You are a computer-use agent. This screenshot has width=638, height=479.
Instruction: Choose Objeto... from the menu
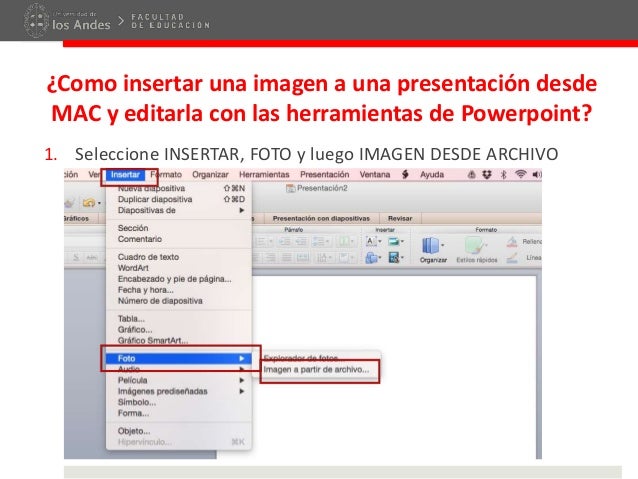(179, 431)
